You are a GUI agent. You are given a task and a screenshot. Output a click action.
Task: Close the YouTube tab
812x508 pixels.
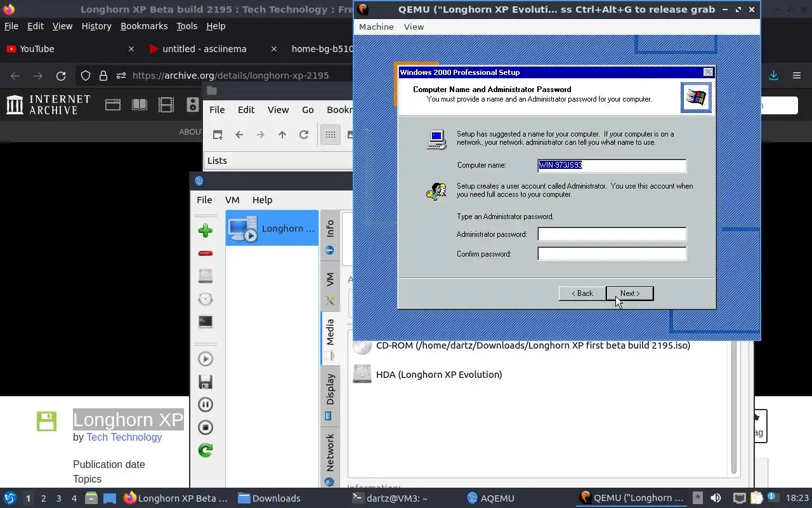pos(131,49)
